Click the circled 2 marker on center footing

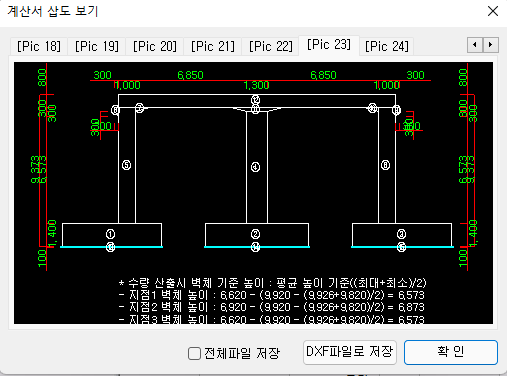coord(255,234)
